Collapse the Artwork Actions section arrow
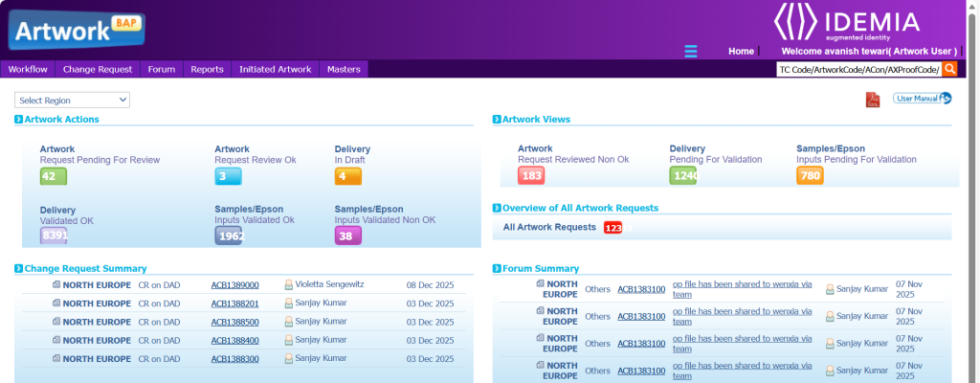The height and width of the screenshot is (383, 980). click(19, 120)
